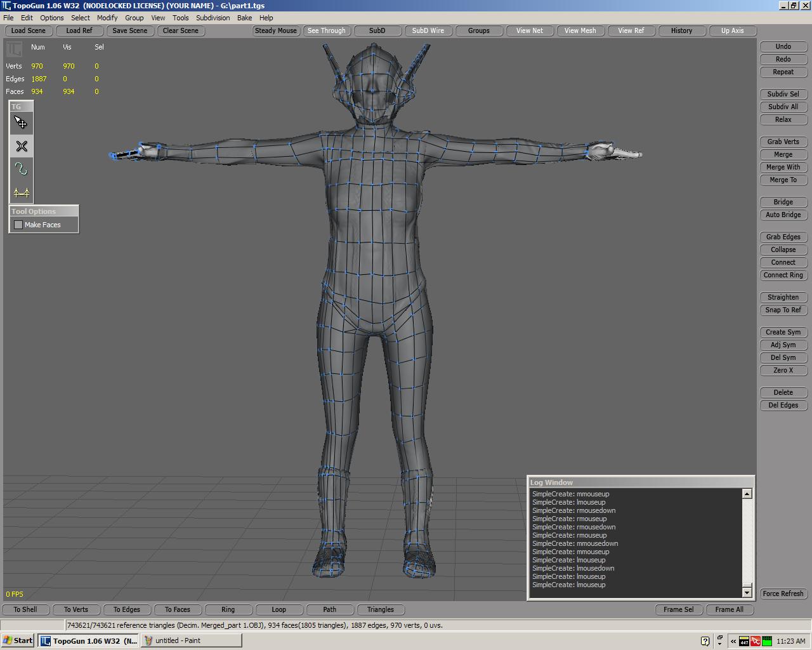Select the Tubes tool (green curve icon)
This screenshot has width=812, height=650.
click(21, 168)
